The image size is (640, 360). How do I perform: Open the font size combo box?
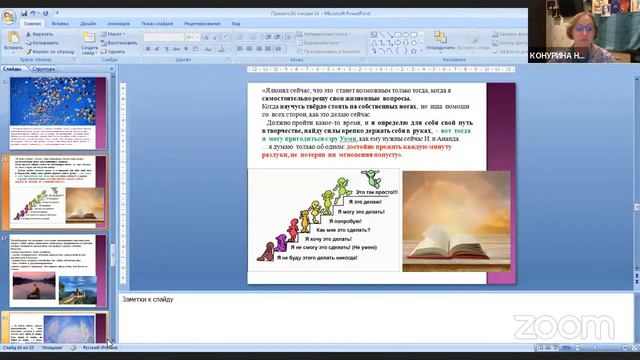(191, 37)
